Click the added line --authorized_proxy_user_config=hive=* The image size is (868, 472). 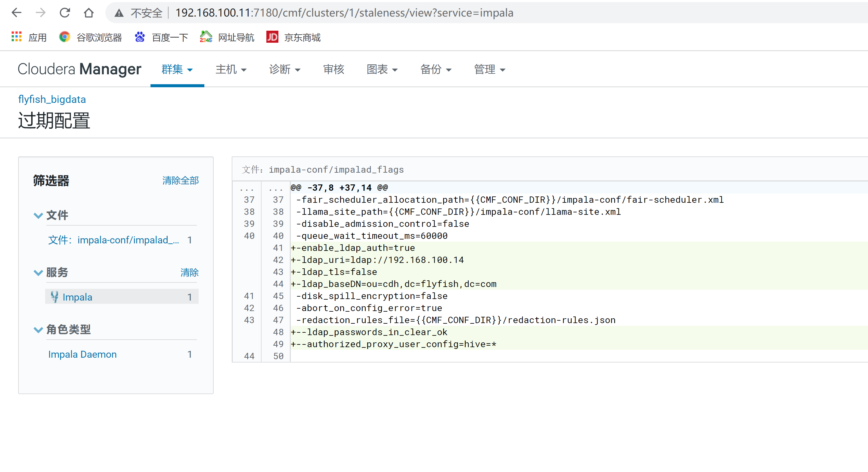394,344
